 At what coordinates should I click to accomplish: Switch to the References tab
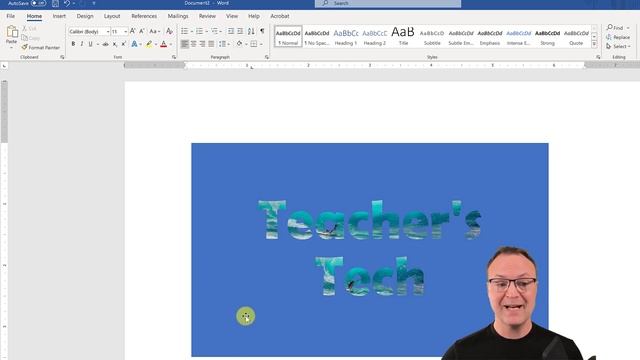pos(144,16)
